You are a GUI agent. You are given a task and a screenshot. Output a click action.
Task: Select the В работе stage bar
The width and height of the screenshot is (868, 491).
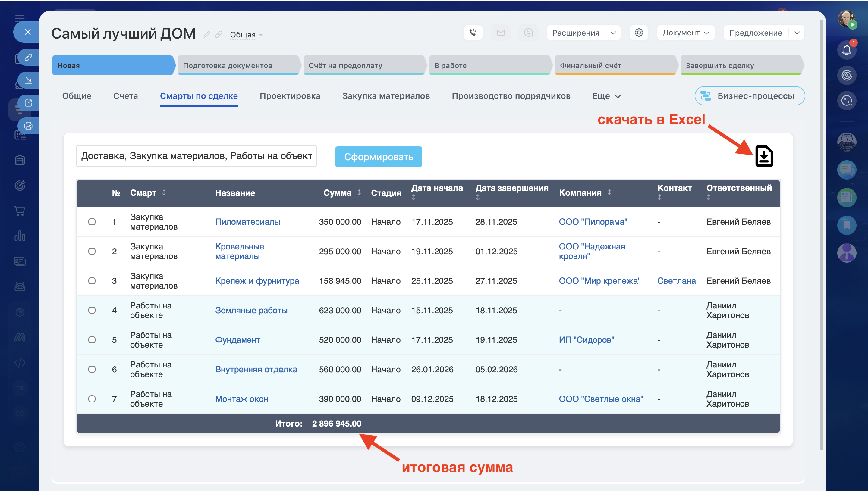[x=489, y=65]
